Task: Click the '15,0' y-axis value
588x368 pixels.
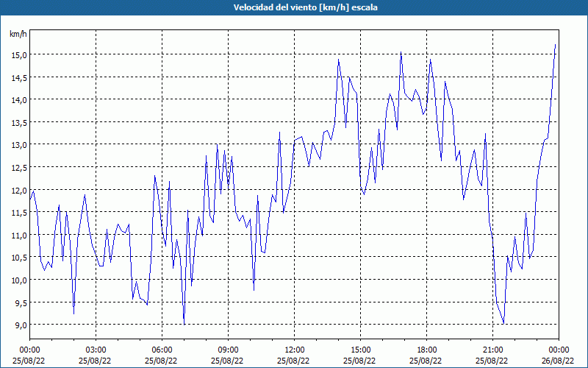Action: pyautogui.click(x=19, y=54)
